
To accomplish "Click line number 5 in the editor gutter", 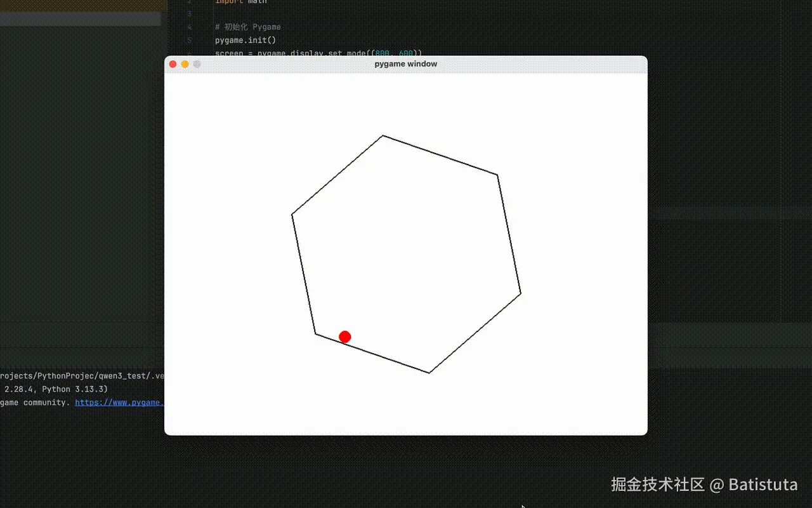I will 190,40.
